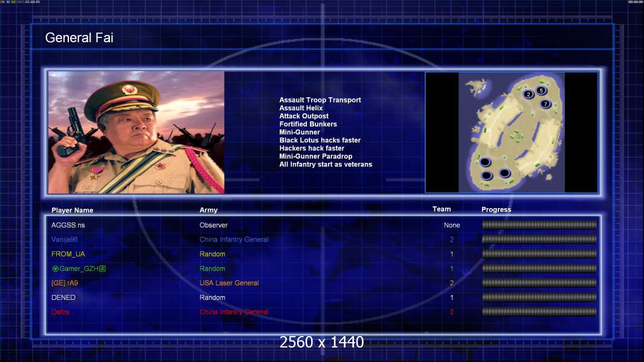Click Dafos's "China Infantry General" army
This screenshot has height=362, width=644.
point(234,312)
